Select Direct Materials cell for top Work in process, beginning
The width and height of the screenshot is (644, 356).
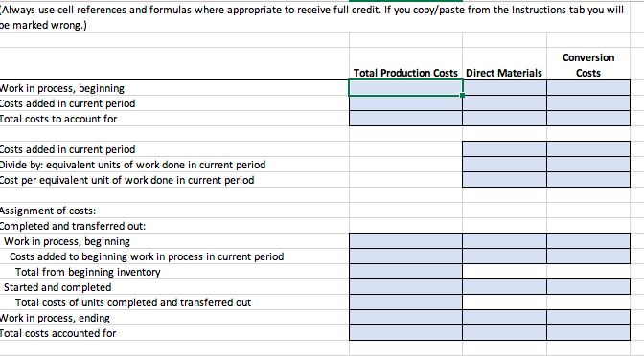504,88
